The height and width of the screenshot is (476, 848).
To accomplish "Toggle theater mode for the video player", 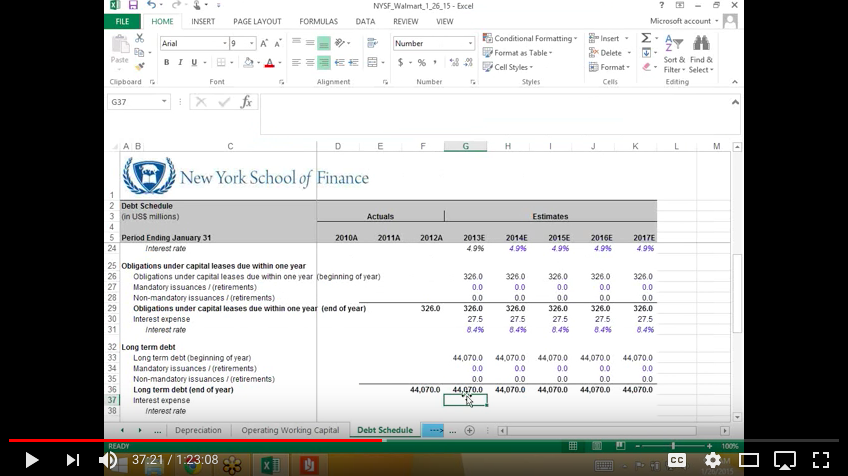I will [749, 460].
